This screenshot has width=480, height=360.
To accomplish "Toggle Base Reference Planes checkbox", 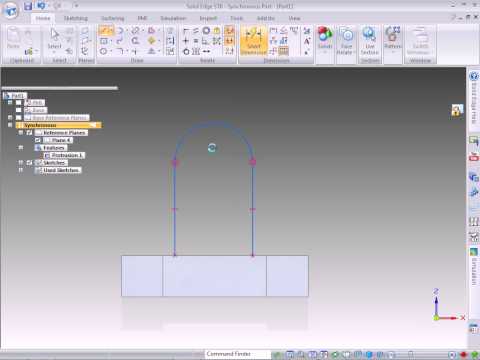I will coord(18,118).
